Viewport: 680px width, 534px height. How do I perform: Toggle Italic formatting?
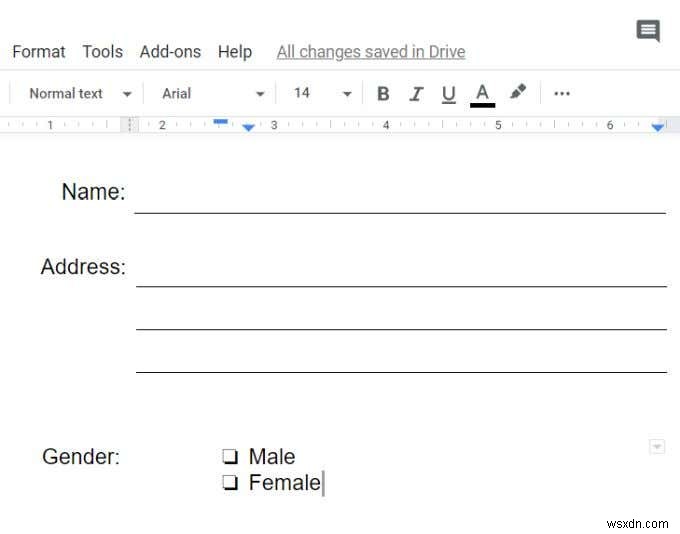pyautogui.click(x=416, y=94)
